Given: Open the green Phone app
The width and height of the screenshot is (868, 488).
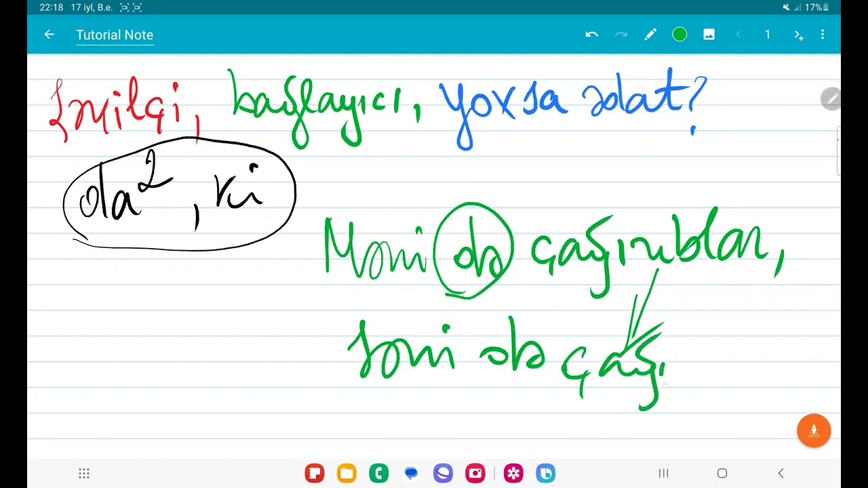Looking at the screenshot, I should click(378, 473).
